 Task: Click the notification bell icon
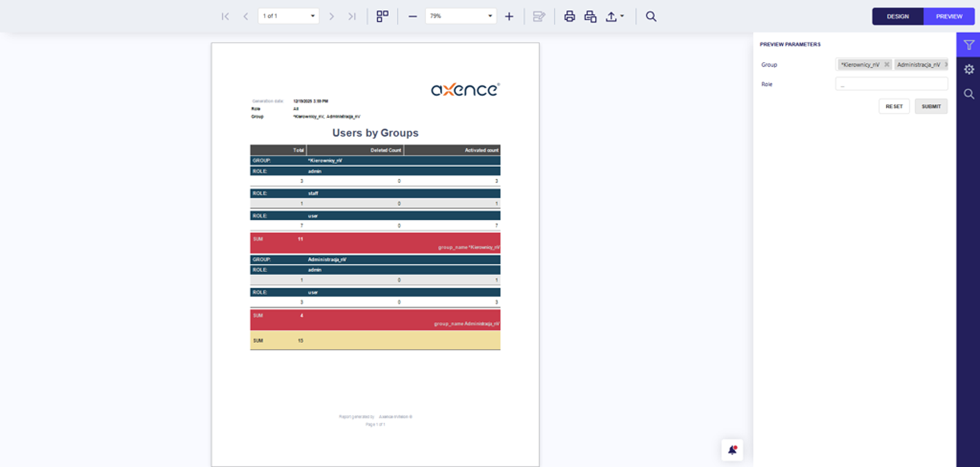pyautogui.click(x=732, y=450)
